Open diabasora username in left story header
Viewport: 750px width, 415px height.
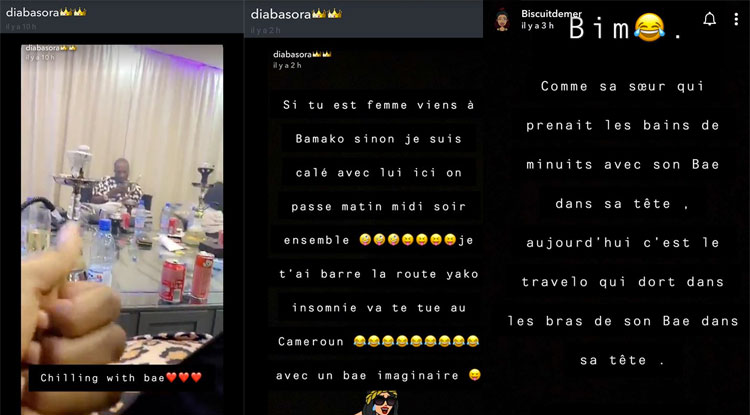point(32,12)
